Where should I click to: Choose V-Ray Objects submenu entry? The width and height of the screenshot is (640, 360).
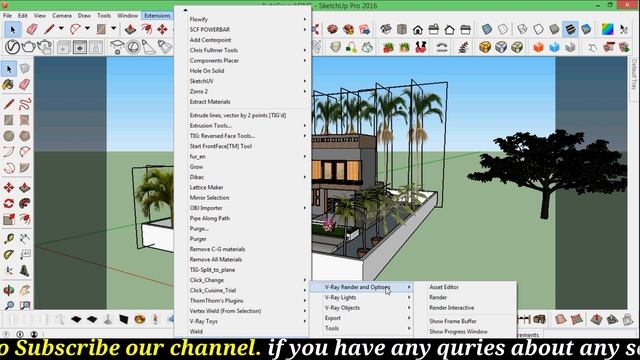362,308
